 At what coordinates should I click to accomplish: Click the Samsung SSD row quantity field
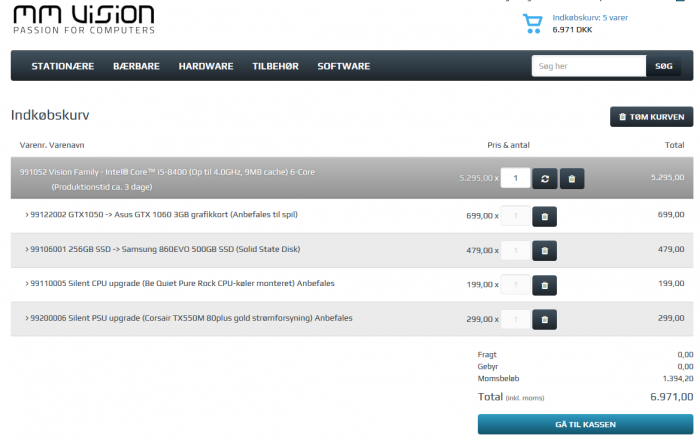(516, 250)
